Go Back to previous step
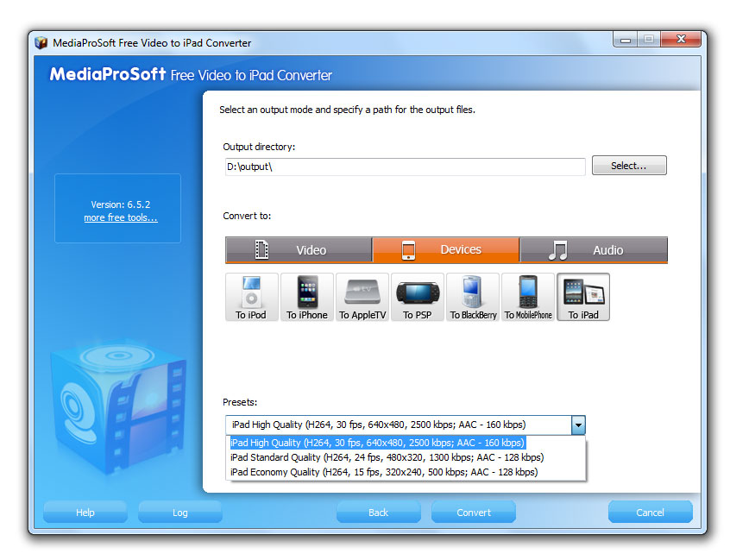 (x=379, y=513)
